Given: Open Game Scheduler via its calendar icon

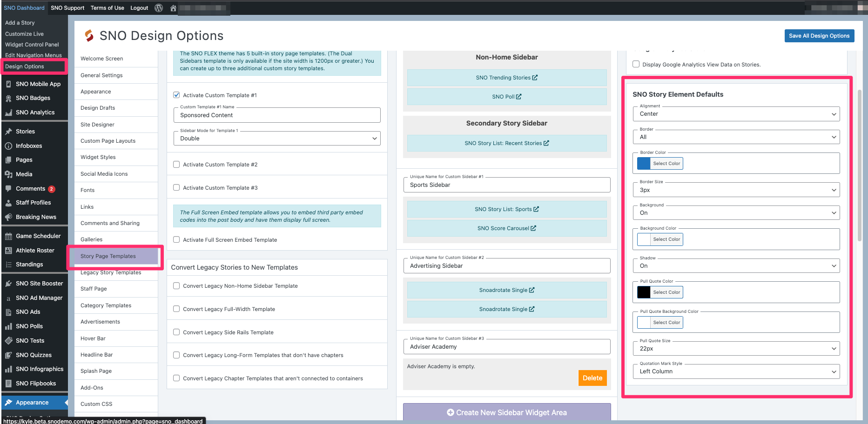Looking at the screenshot, I should click(x=8, y=236).
